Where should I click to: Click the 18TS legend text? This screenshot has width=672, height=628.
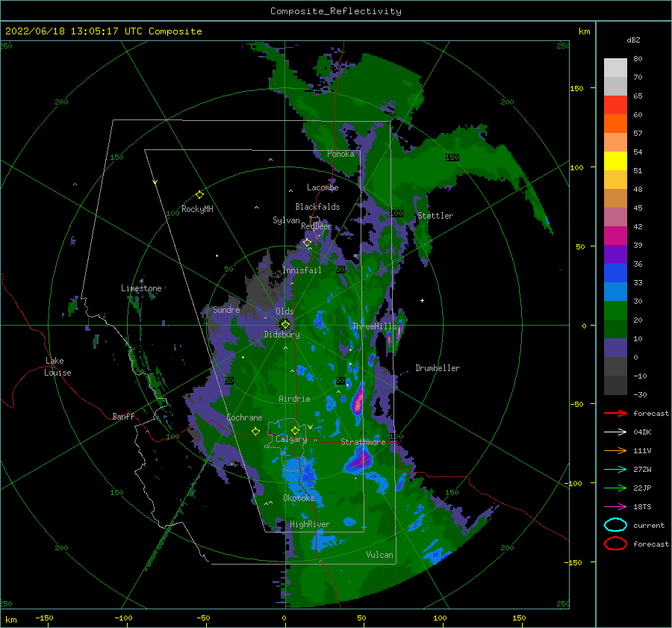pos(642,507)
